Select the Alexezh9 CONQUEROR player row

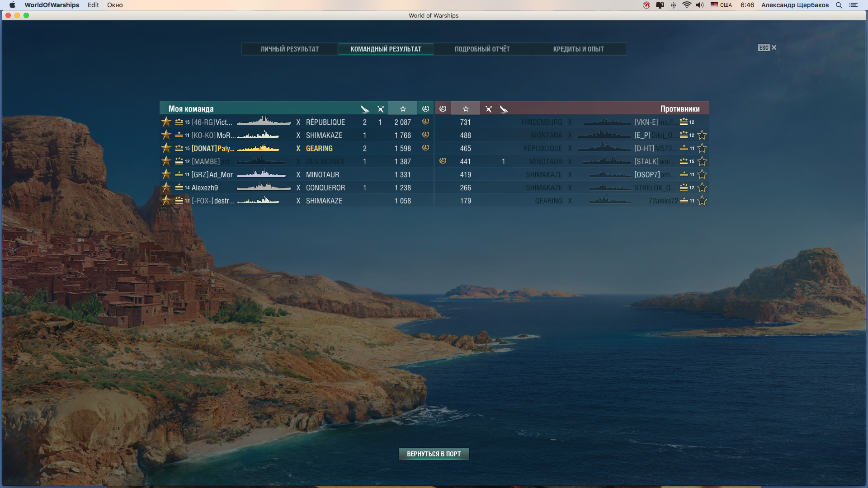pyautogui.click(x=297, y=188)
